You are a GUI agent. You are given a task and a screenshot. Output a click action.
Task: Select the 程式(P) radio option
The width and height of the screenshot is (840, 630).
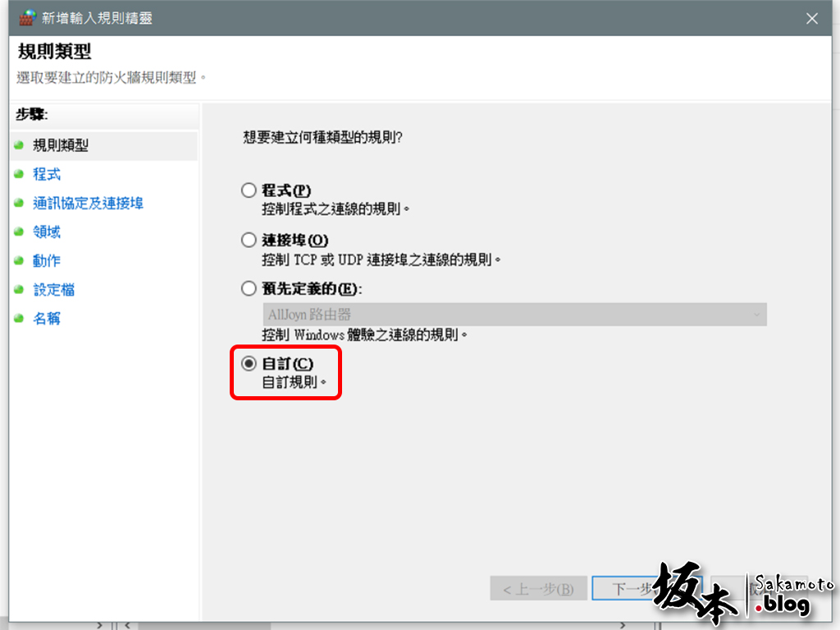tap(249, 190)
